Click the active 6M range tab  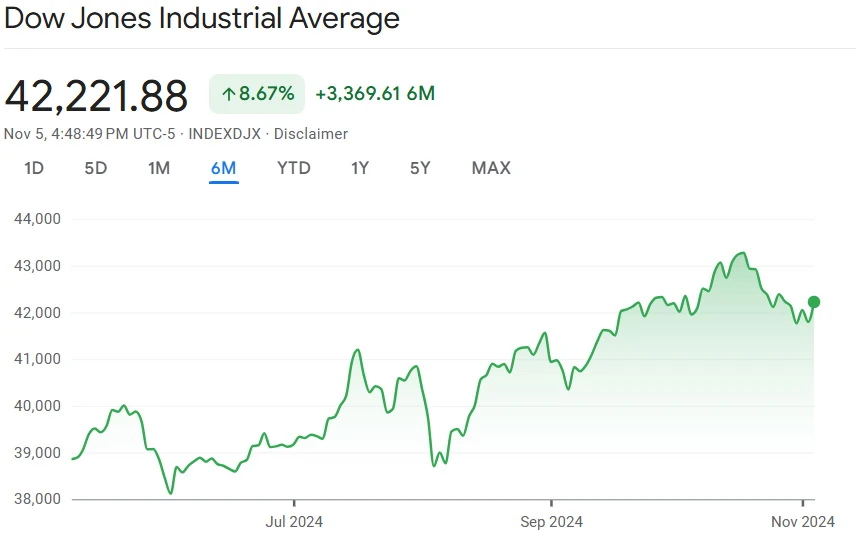click(223, 168)
